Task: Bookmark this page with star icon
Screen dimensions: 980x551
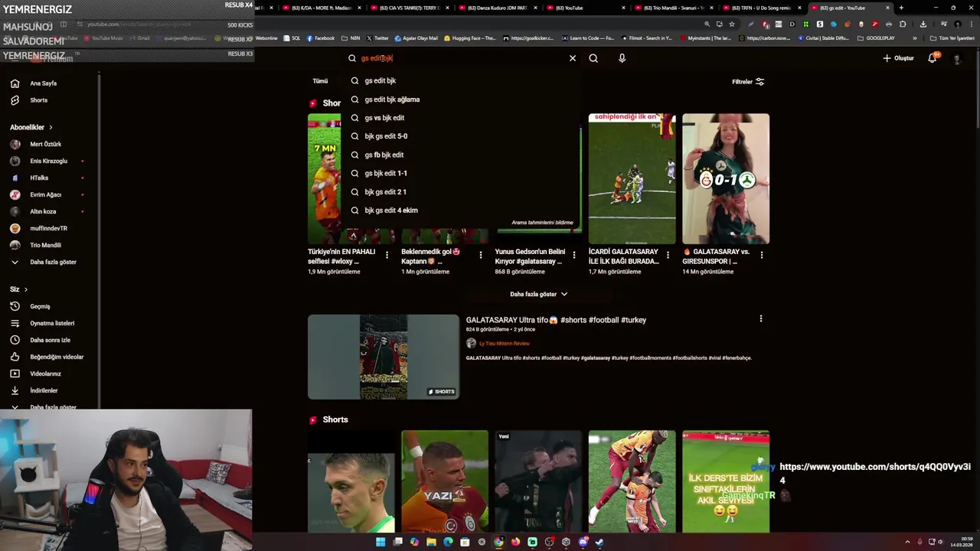Action: (x=731, y=24)
